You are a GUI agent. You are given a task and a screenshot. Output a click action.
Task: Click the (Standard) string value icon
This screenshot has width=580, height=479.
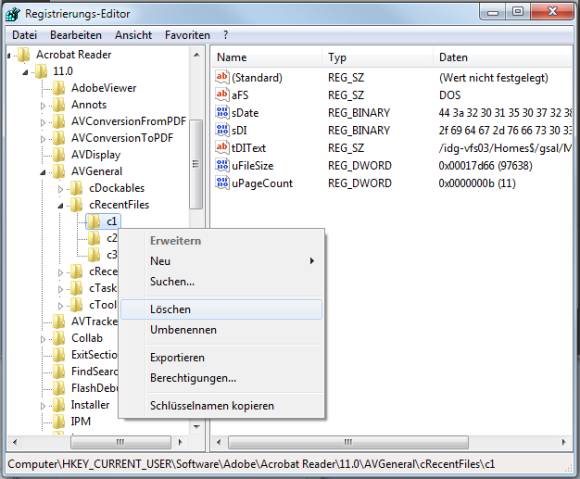222,77
